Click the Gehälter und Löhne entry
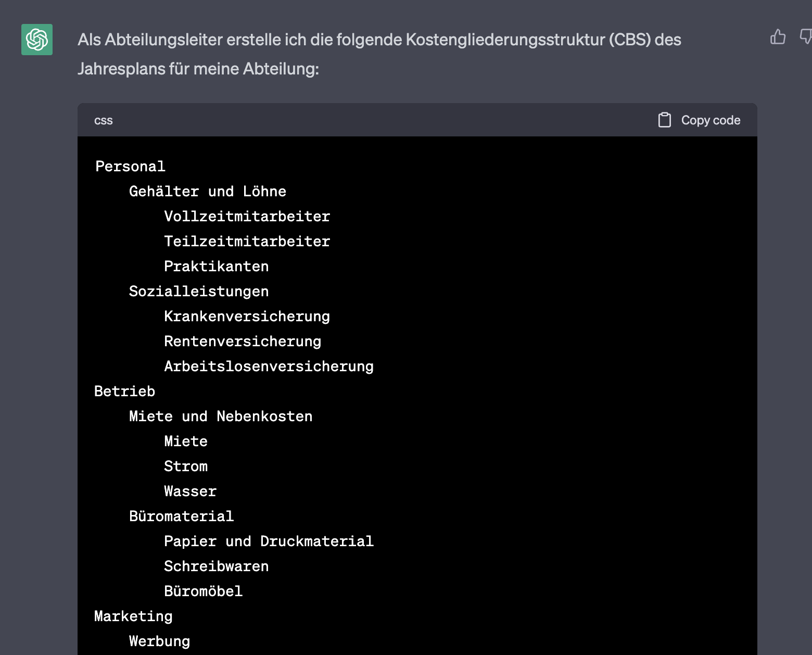The width and height of the screenshot is (812, 655). tap(208, 191)
